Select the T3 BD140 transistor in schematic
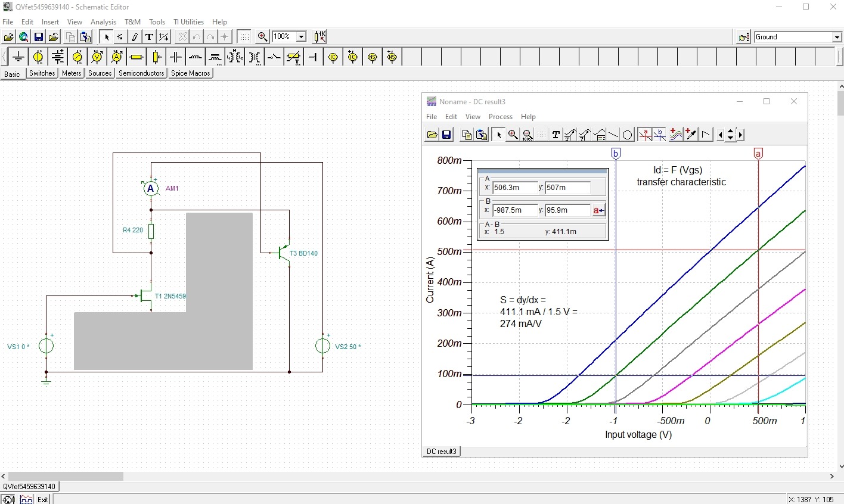Viewport: 844px width, 504px height. (284, 253)
